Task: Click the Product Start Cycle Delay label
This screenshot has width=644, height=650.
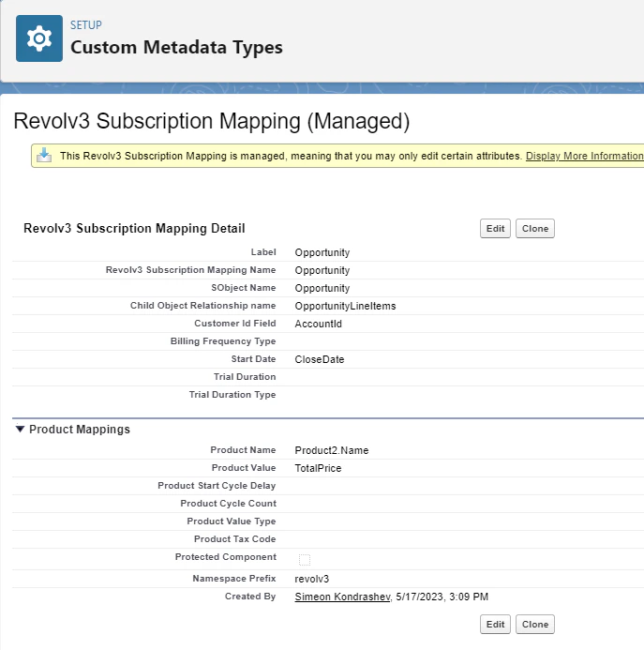Action: (x=217, y=486)
